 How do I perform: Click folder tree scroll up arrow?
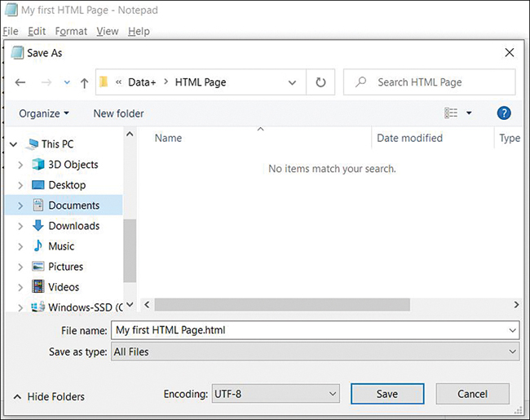(130, 135)
